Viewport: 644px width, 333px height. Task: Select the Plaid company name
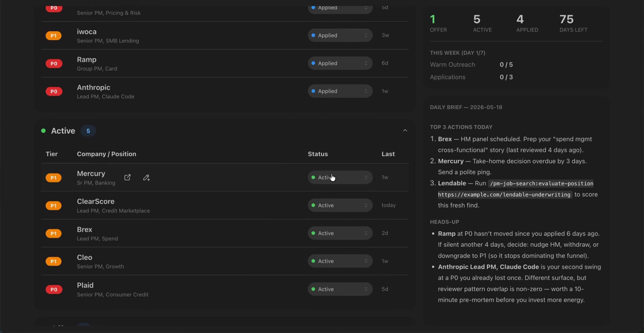click(85, 285)
